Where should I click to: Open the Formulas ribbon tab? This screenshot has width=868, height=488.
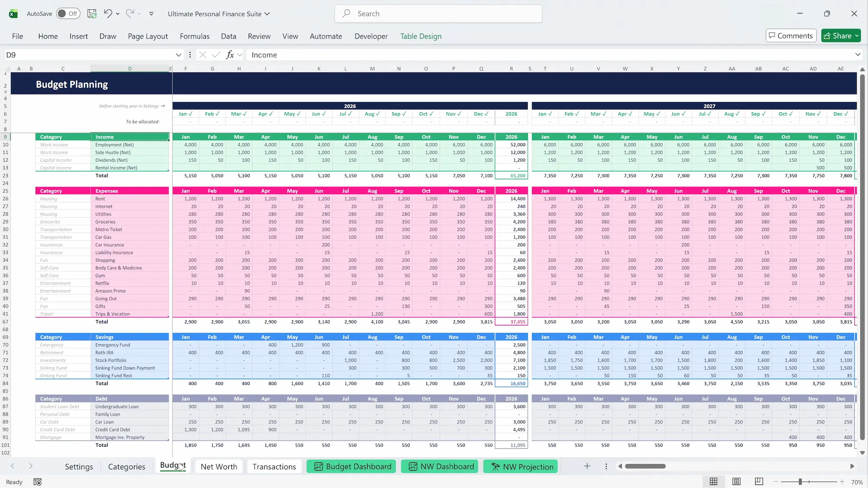194,36
